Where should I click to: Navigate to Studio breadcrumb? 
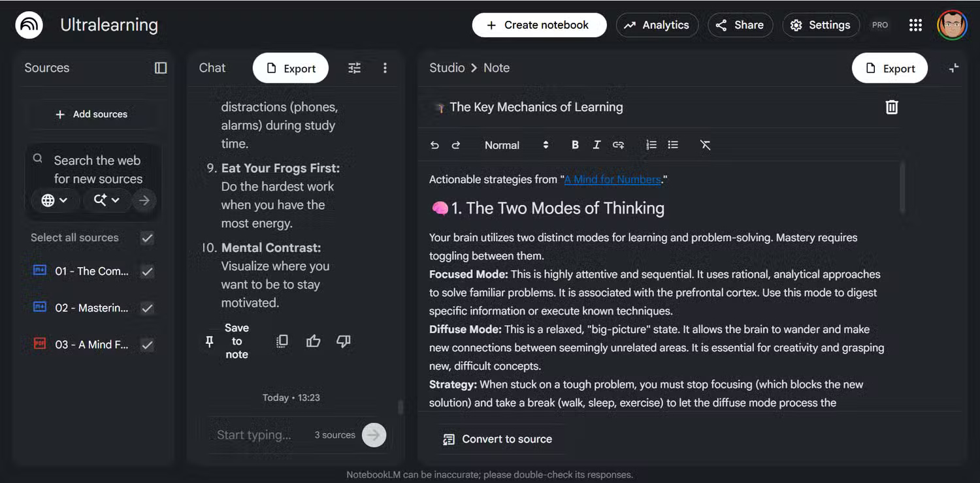pyautogui.click(x=447, y=68)
